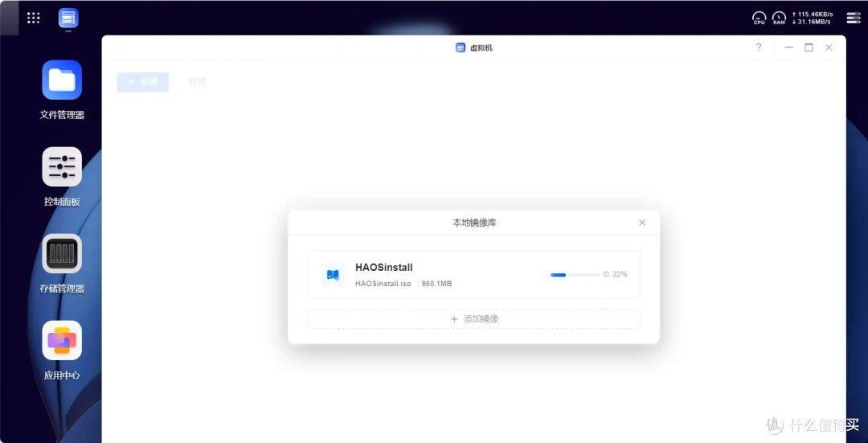View the CPU usage gauge
This screenshot has height=443, width=868.
759,18
